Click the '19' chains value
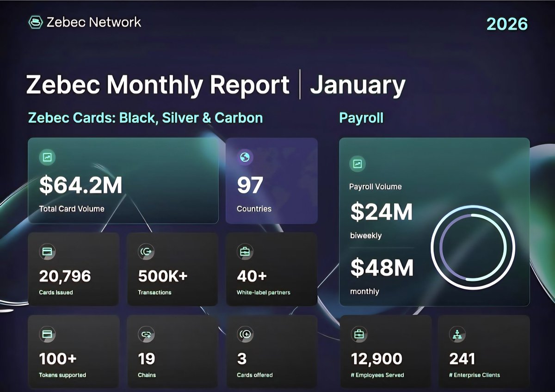Screen dimensions: 555x392 point(147,359)
